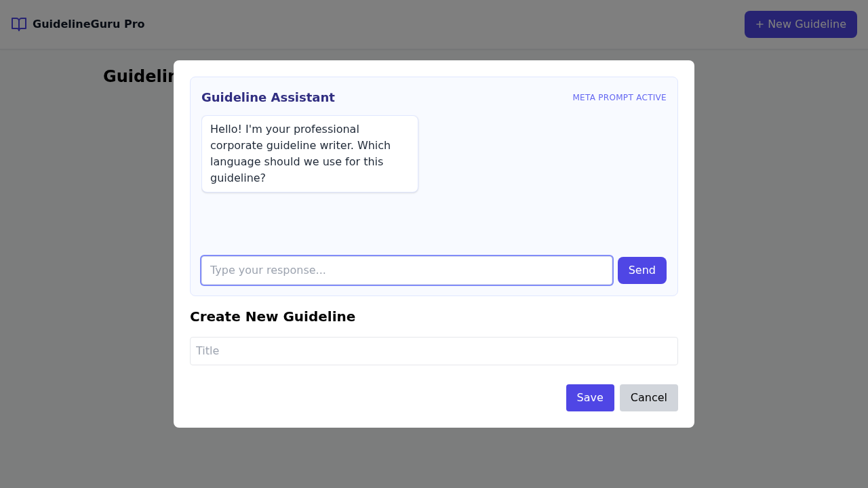
Task: Cancel the Create New Guideline dialog
Action: tap(648, 398)
